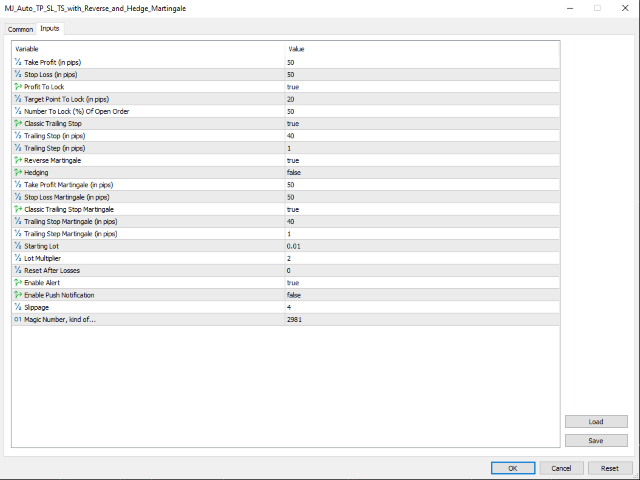Save the current inputs to file
The image size is (640, 480).
tap(596, 440)
